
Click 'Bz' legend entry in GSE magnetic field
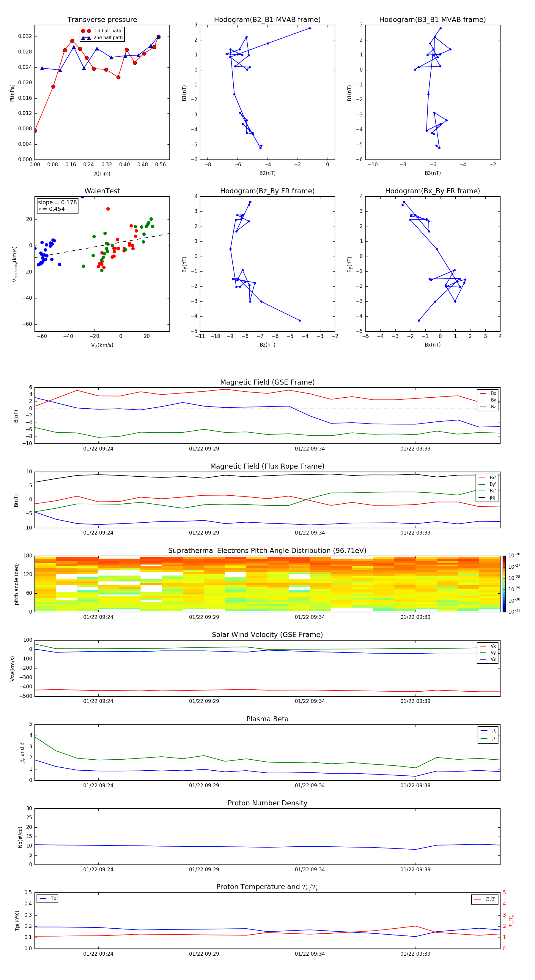pyautogui.click(x=488, y=407)
